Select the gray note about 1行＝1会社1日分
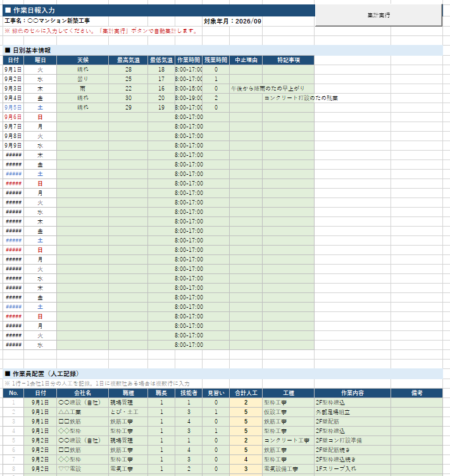 97,384
